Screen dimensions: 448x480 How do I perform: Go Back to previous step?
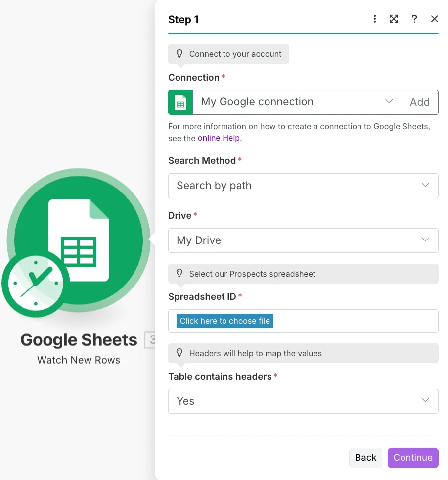pyautogui.click(x=365, y=458)
